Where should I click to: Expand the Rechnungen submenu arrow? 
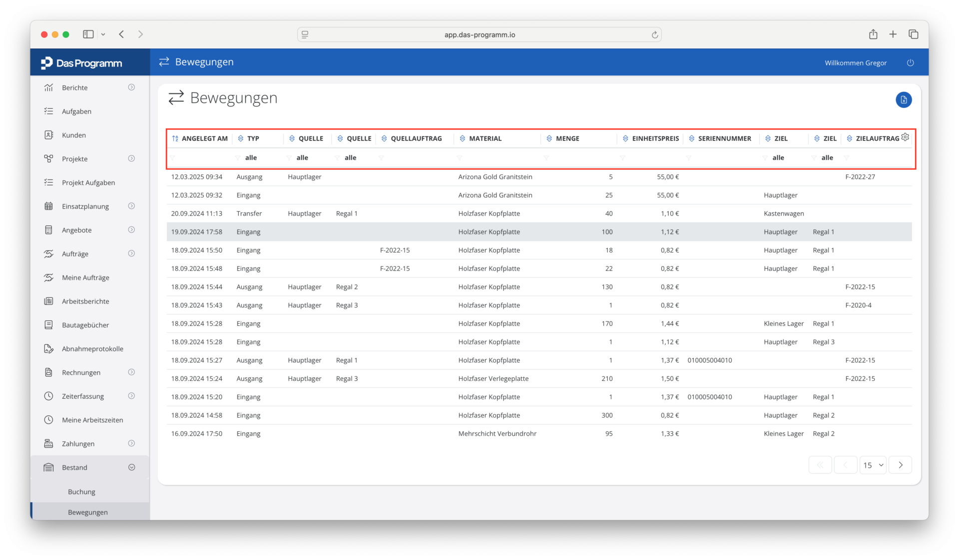(x=131, y=372)
